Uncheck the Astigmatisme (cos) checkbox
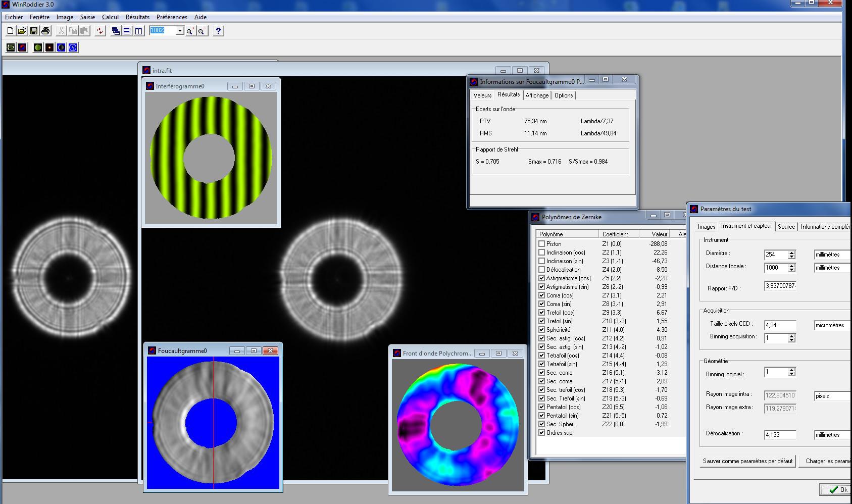 (x=541, y=278)
